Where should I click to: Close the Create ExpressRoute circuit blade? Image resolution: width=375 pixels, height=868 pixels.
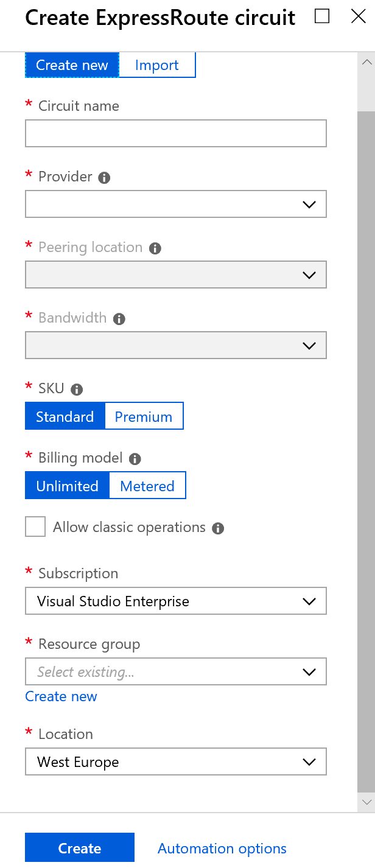click(x=359, y=16)
